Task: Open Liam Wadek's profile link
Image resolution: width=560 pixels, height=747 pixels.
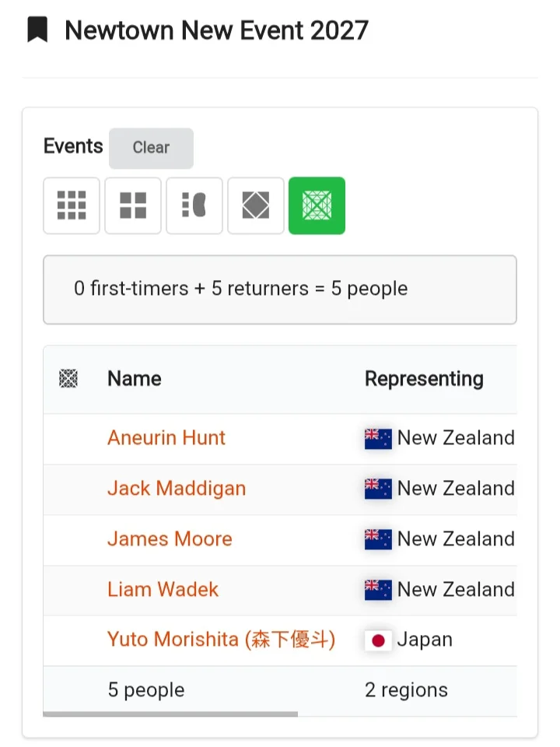Action: 163,589
